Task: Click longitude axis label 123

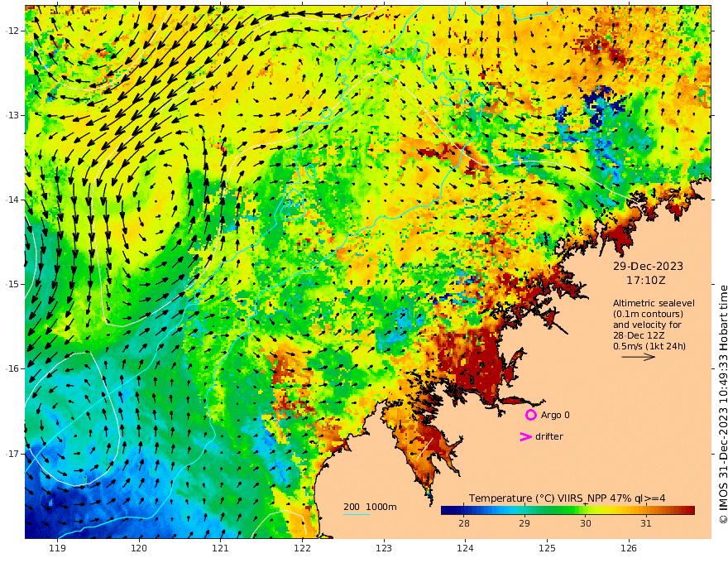Action: pos(384,549)
